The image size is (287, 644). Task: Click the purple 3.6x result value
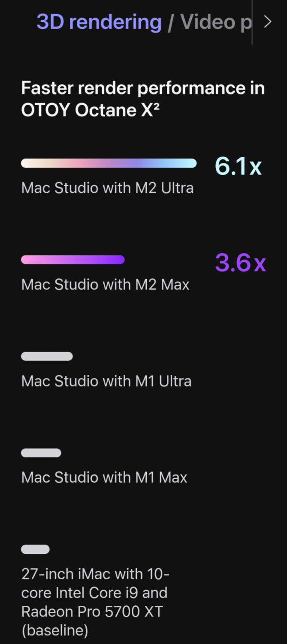pos(241,262)
